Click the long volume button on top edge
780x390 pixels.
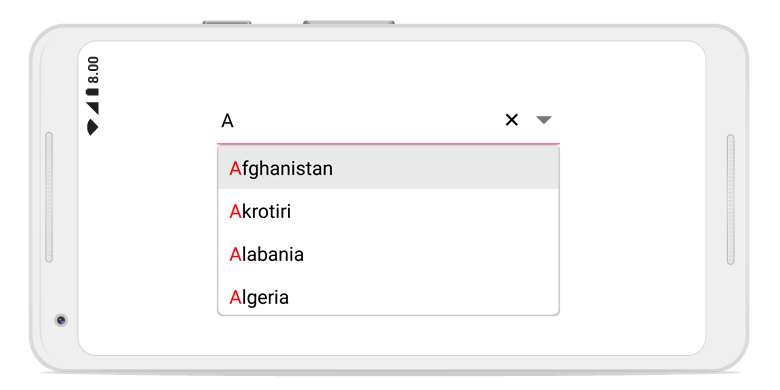click(x=349, y=22)
